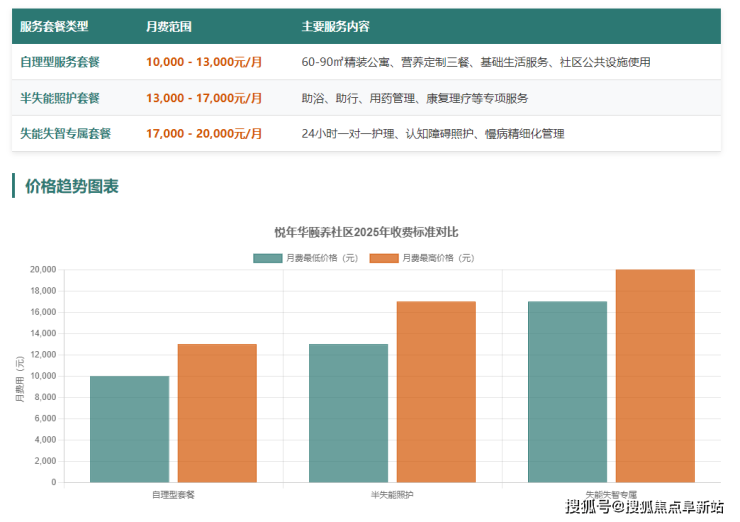740x522 pixels.
Task: Open the 半失能照护套餐 row label
Action: 60,98
